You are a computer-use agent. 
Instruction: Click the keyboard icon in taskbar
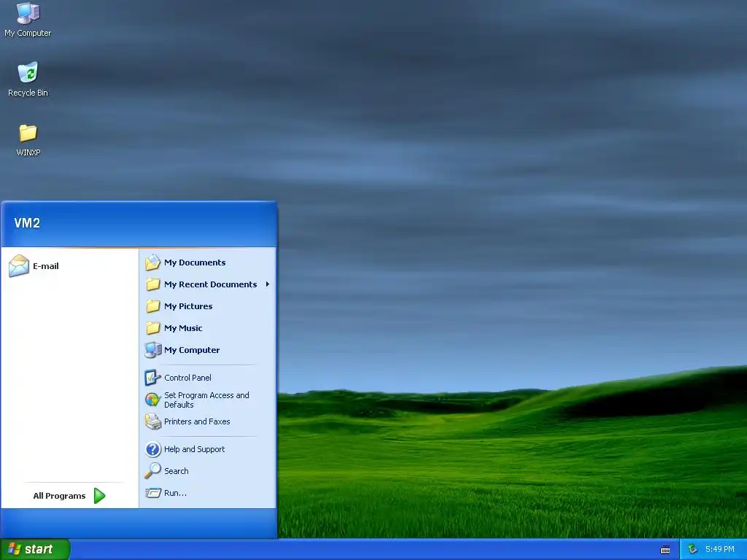click(x=665, y=550)
